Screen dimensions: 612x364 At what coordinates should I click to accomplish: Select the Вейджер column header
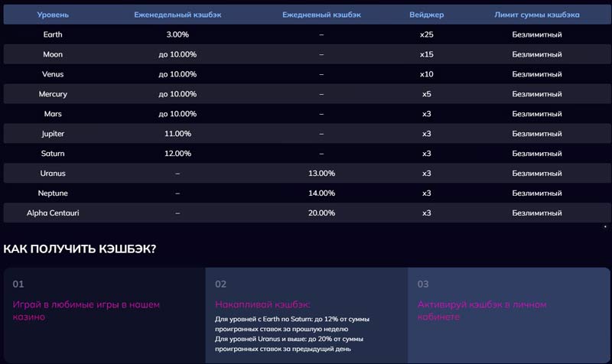pos(427,15)
